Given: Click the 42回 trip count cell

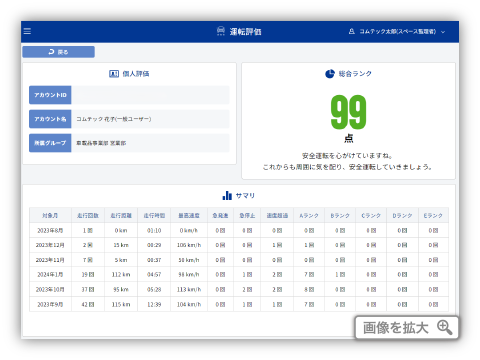Looking at the screenshot, I should (x=88, y=304).
